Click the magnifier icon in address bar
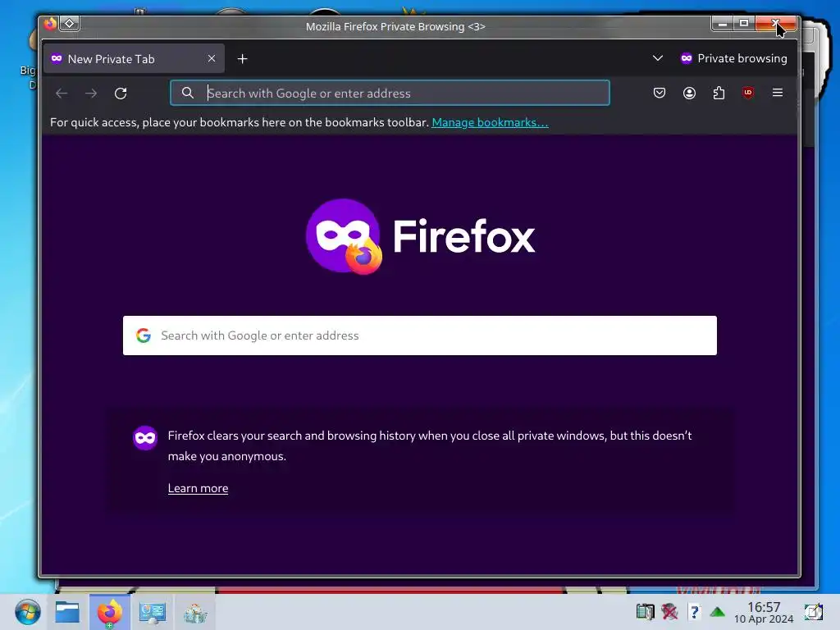The width and height of the screenshot is (840, 630). coord(188,93)
